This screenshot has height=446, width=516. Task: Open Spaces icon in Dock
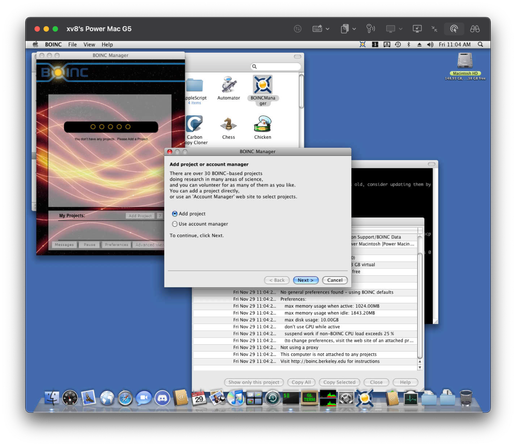click(254, 398)
